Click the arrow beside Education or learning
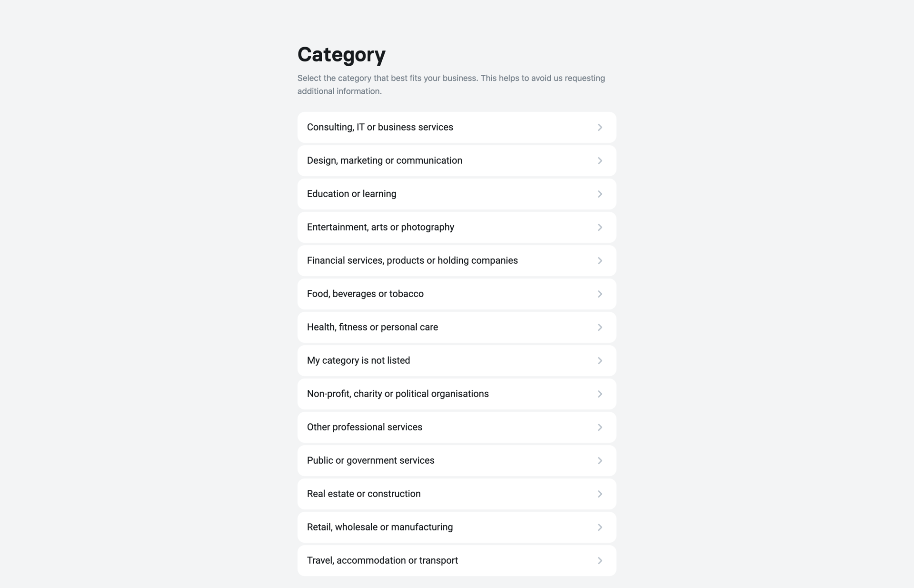The height and width of the screenshot is (588, 914). point(600,194)
